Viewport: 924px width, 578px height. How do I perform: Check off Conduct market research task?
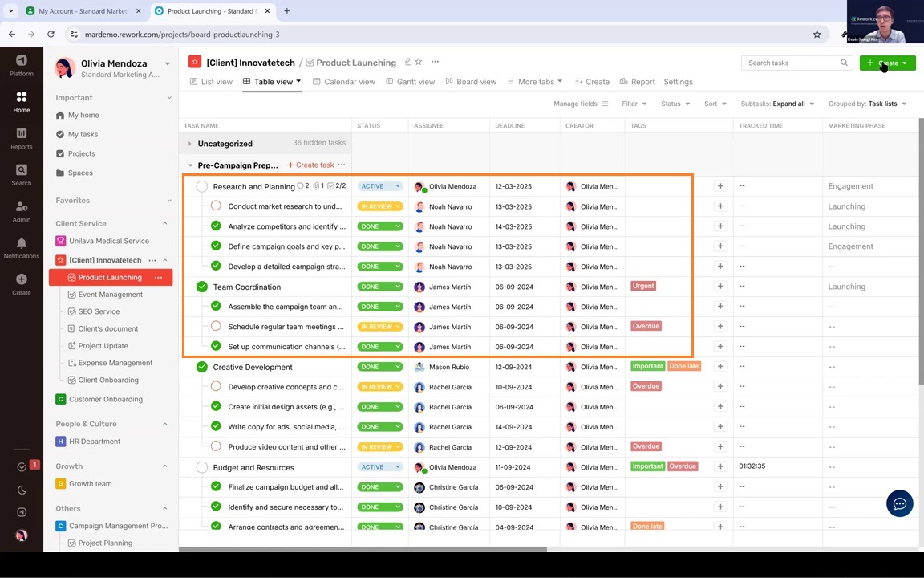tap(216, 206)
